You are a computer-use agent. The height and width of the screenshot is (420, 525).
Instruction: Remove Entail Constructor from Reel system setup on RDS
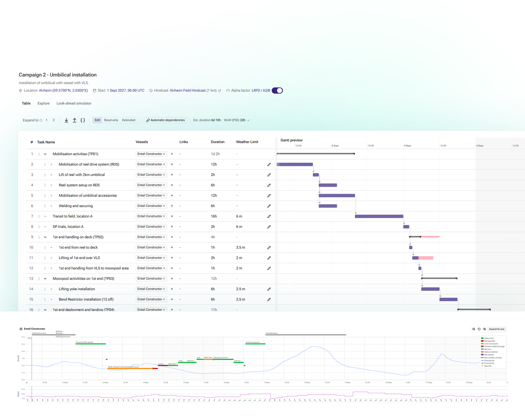click(164, 185)
